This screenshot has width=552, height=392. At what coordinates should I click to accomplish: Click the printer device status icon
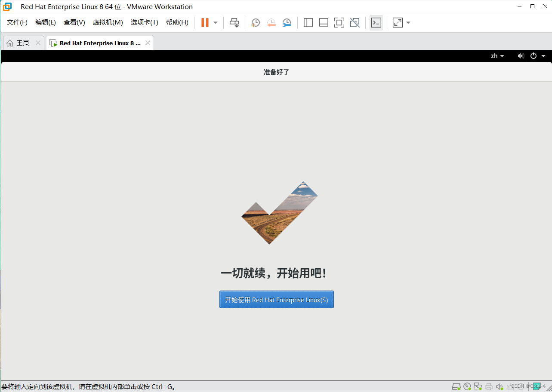click(488, 386)
